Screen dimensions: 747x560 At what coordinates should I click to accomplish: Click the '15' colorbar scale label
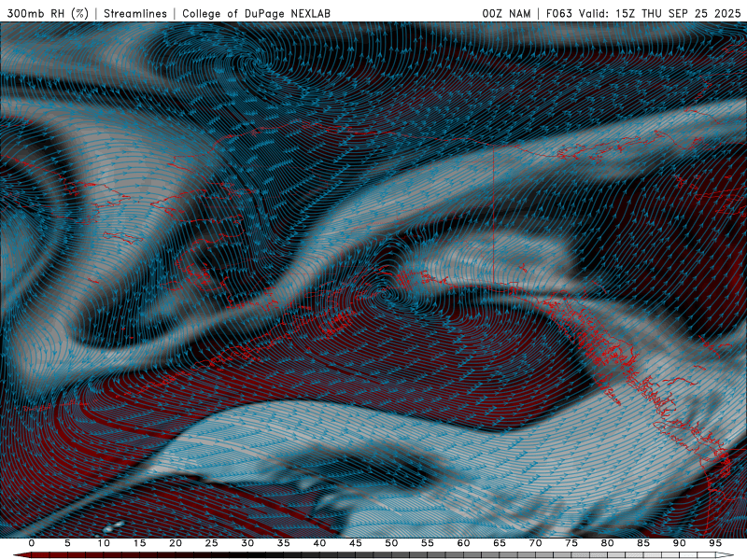(x=139, y=543)
